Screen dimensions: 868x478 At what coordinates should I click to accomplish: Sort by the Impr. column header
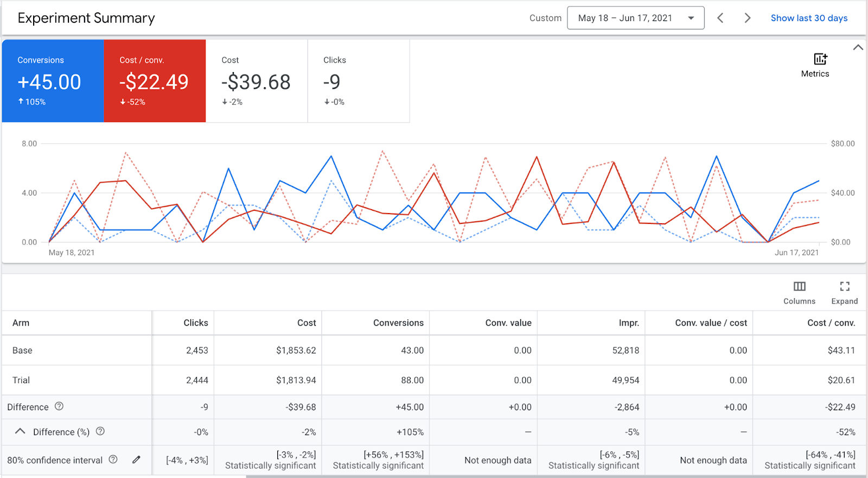pyautogui.click(x=629, y=323)
